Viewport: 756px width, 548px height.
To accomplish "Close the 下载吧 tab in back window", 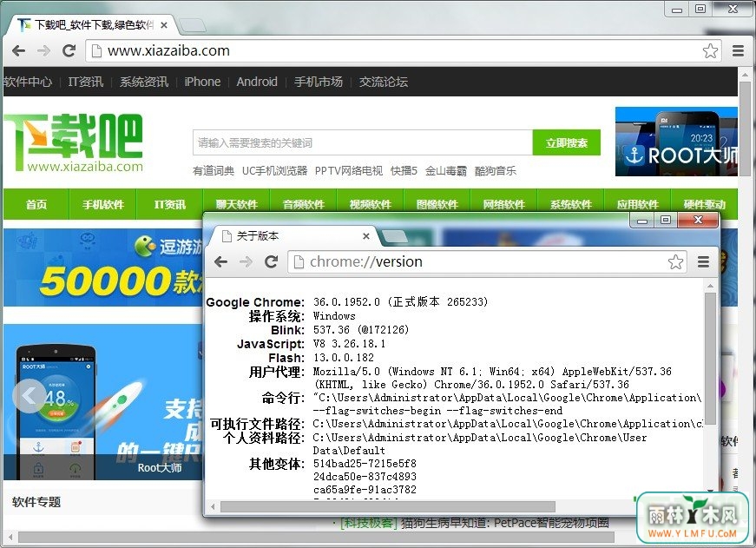I will (164, 25).
